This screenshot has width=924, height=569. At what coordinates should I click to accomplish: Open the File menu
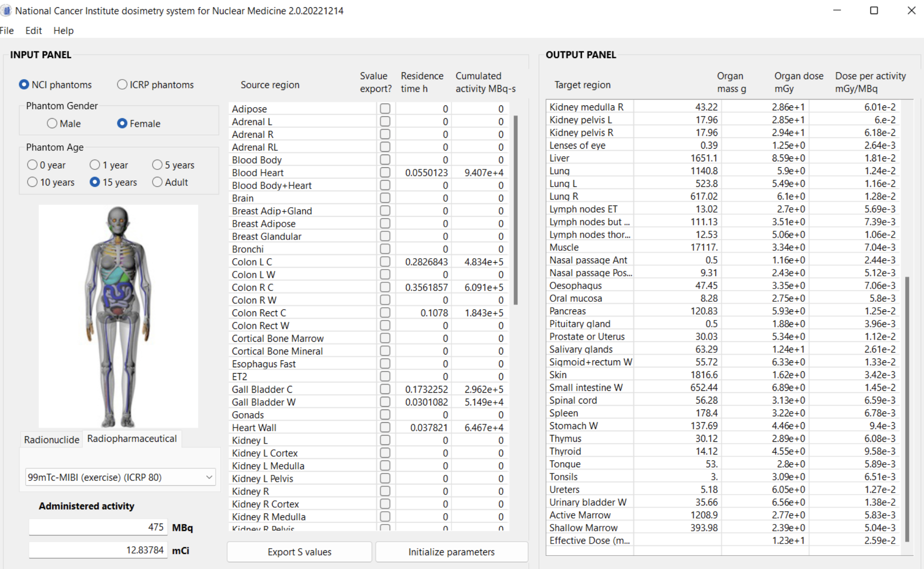click(x=7, y=30)
